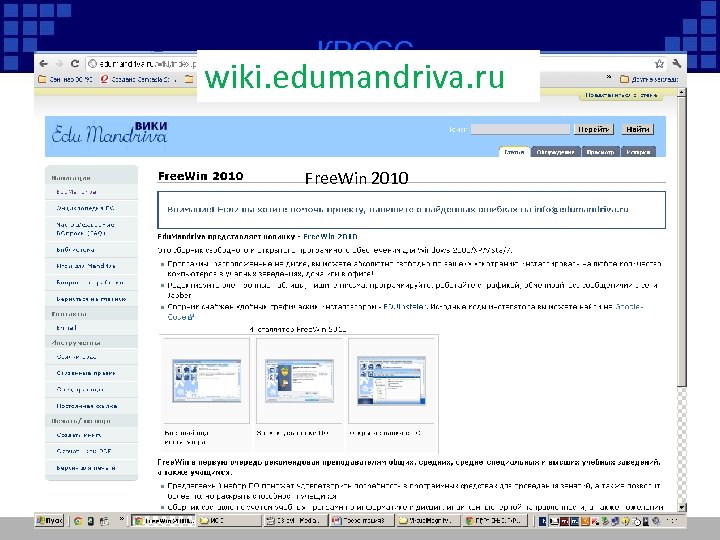Open the Вернуться на главную sidebar link
Viewport: 720px width, 540px height.
91,299
